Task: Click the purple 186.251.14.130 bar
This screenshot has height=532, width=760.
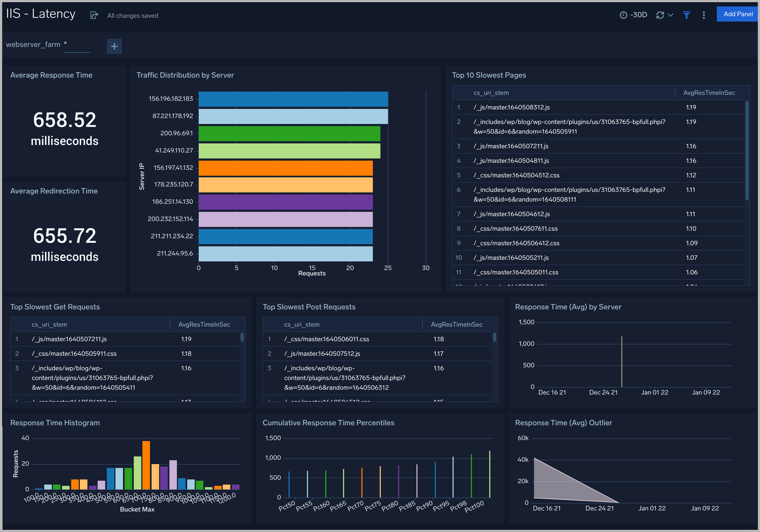Action: (x=285, y=202)
